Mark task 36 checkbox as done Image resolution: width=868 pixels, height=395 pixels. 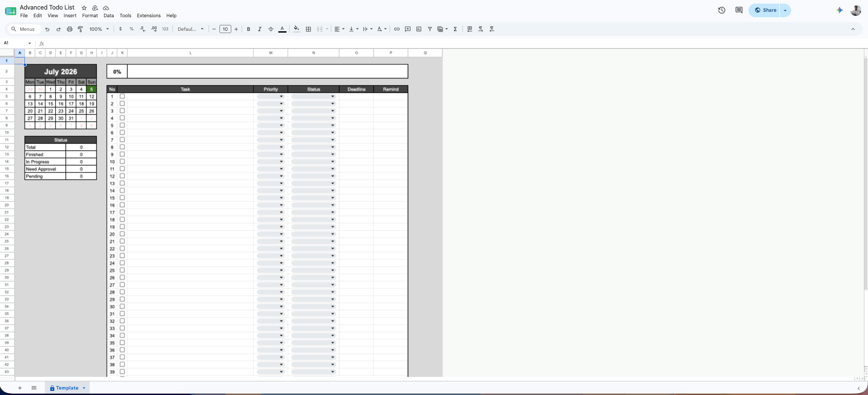click(x=122, y=350)
